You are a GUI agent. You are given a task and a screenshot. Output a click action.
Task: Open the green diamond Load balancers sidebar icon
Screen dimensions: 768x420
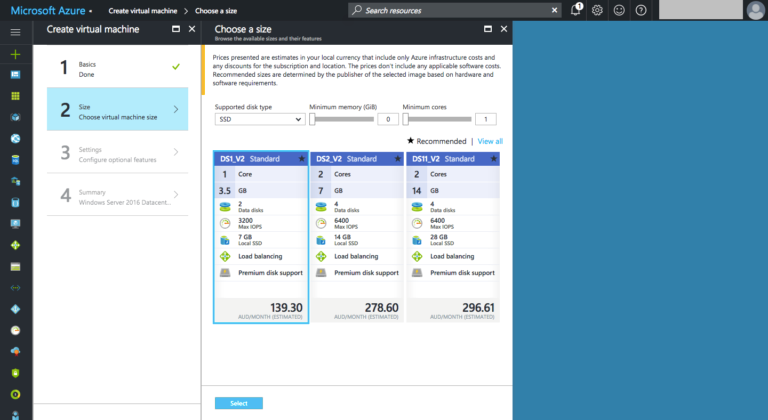[x=15, y=245]
